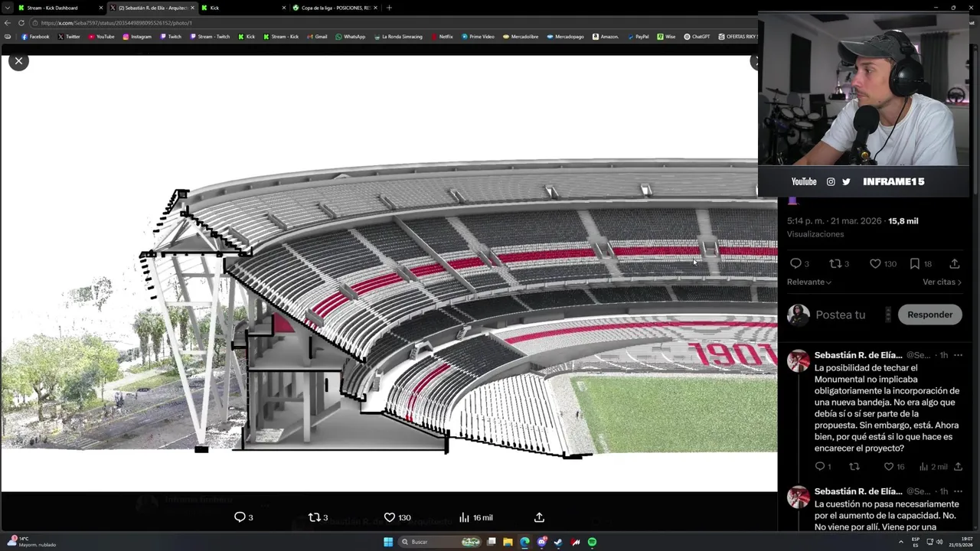Close the Stream - Kick Dashboard tab

click(x=100, y=8)
